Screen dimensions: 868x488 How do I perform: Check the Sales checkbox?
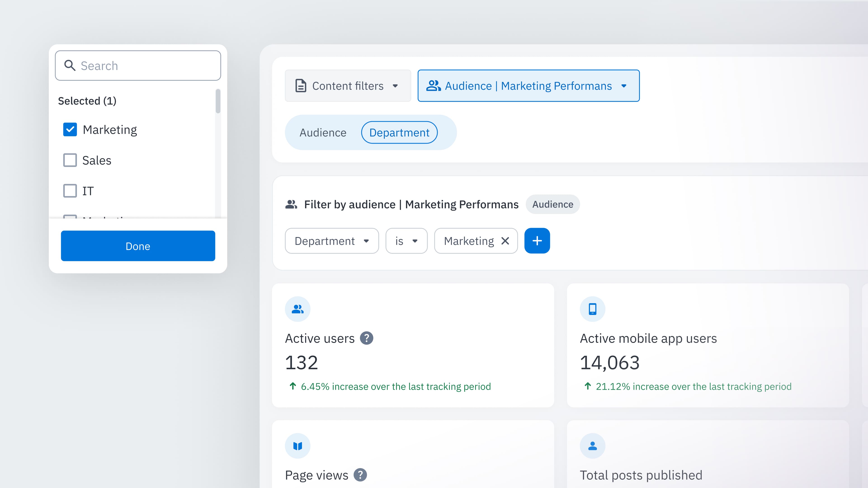tap(70, 160)
